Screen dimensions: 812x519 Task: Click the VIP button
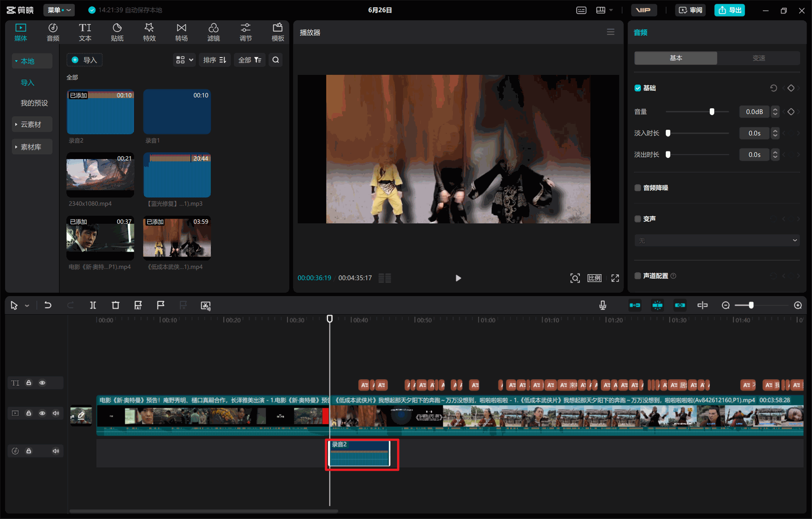pyautogui.click(x=644, y=10)
